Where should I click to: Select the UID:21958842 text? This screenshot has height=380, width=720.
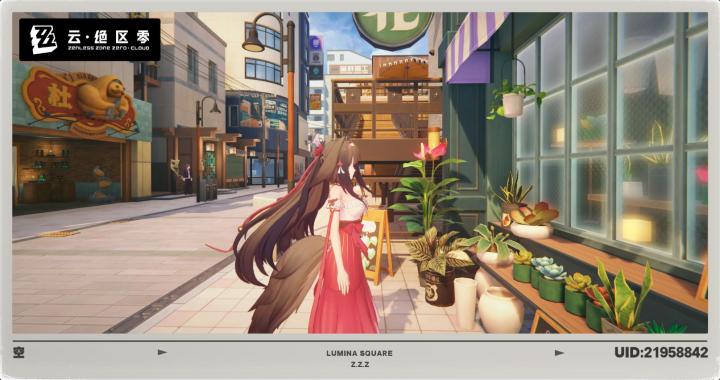pos(661,352)
